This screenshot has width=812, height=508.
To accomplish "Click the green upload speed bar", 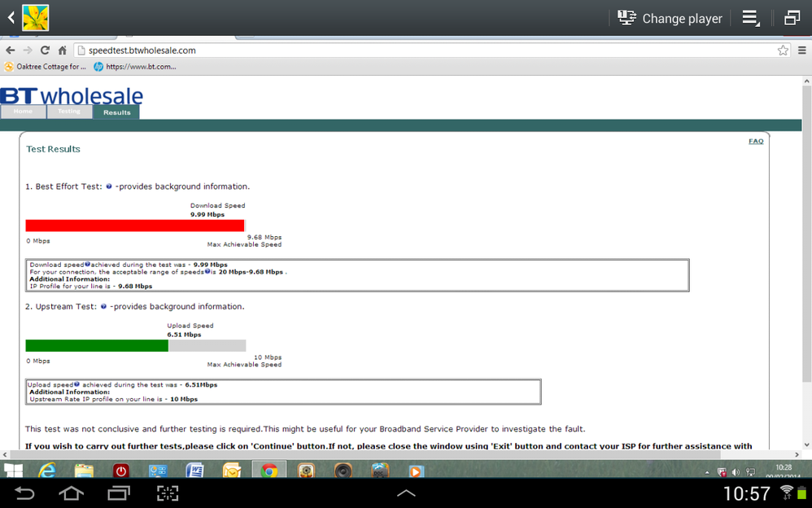I will (97, 346).
